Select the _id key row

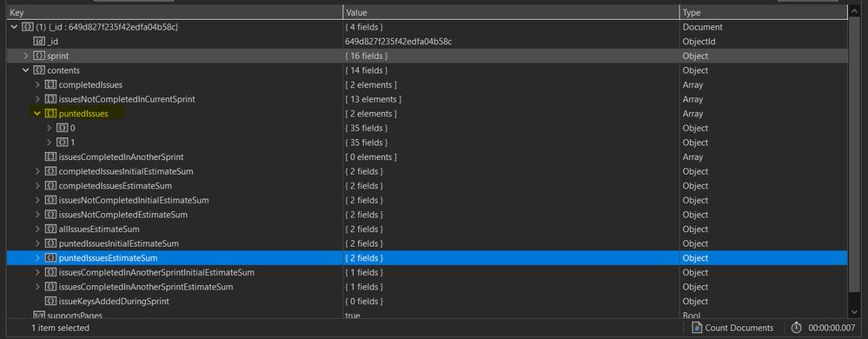(427, 42)
